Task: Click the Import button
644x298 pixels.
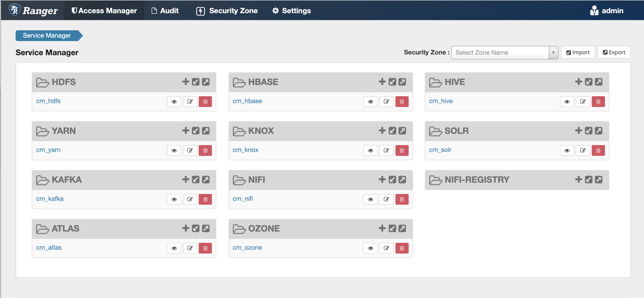Action: (x=578, y=52)
